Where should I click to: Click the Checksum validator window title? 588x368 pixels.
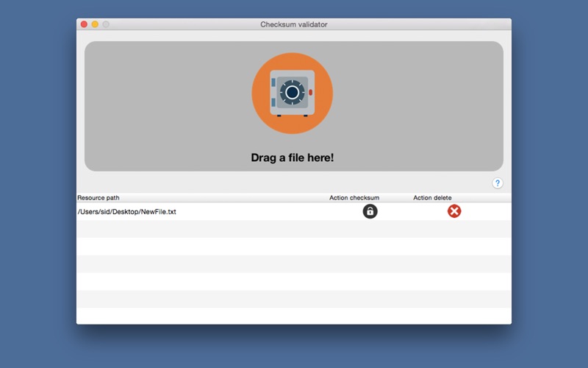coord(293,24)
